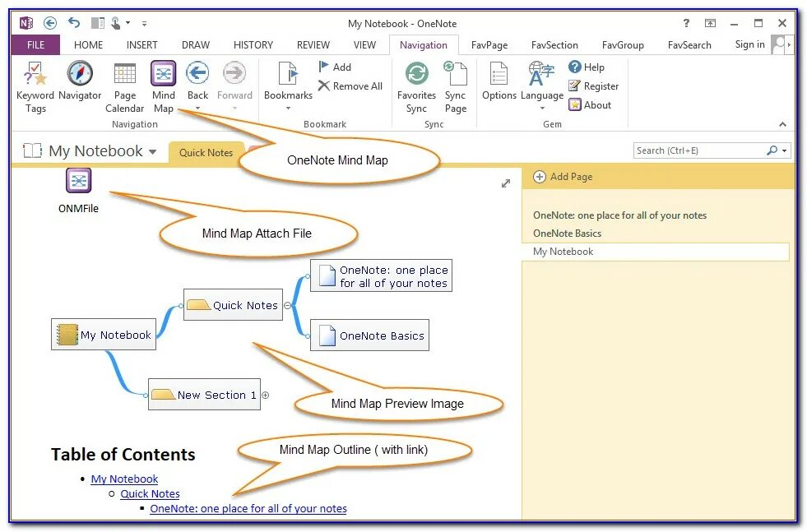
Task: Open Language dropdown arrow
Action: (x=542, y=108)
